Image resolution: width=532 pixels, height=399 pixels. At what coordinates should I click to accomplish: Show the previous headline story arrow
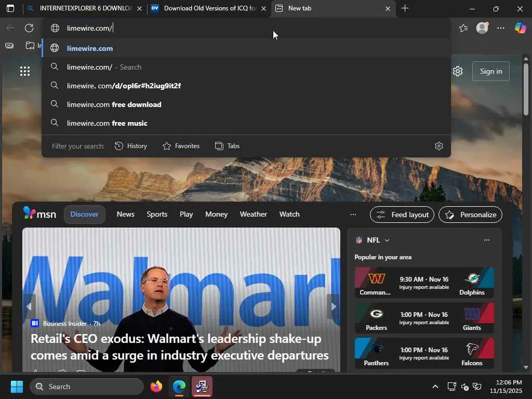pyautogui.click(x=29, y=307)
